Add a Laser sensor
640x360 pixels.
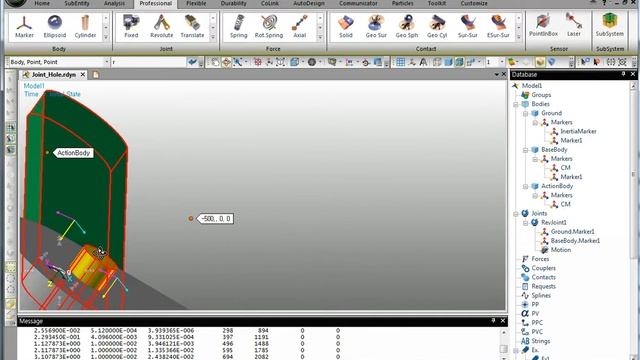pos(573,25)
